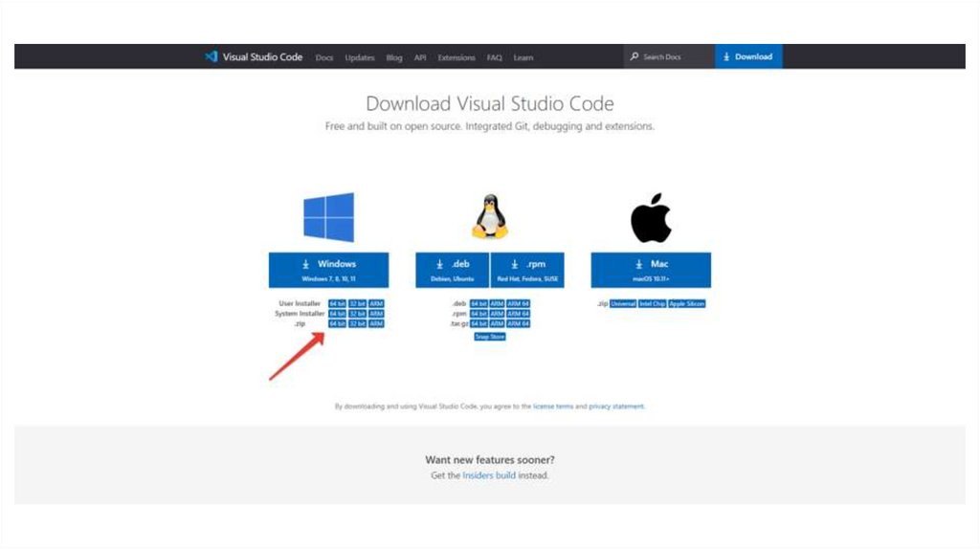
Task: Select User Installer ARM for Windows
Action: (376, 303)
